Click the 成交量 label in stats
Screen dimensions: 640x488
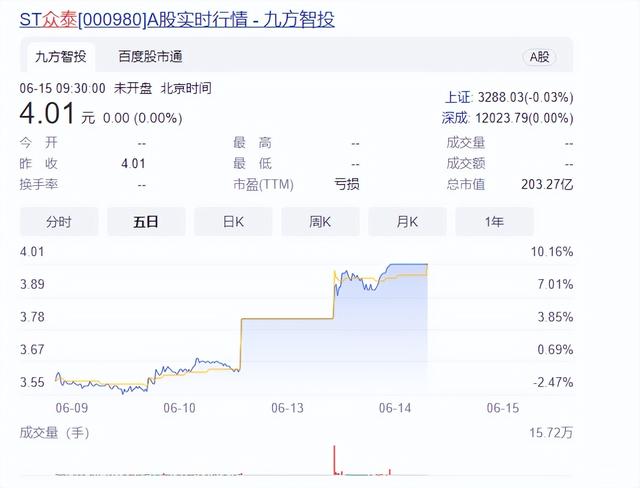466,143
